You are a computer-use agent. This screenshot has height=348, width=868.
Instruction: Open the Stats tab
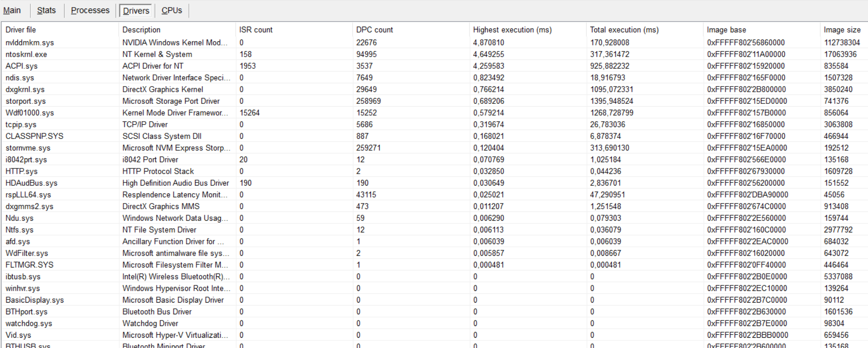[x=46, y=10]
